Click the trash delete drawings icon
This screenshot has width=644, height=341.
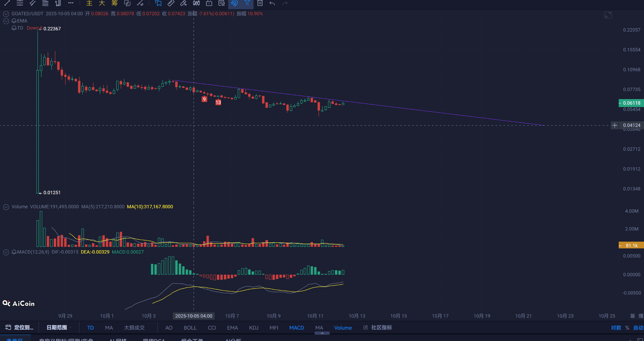260,3
